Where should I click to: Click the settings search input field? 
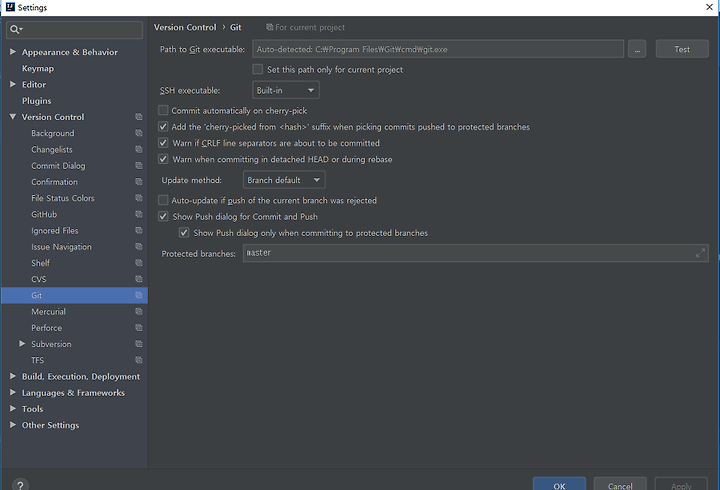(x=74, y=30)
